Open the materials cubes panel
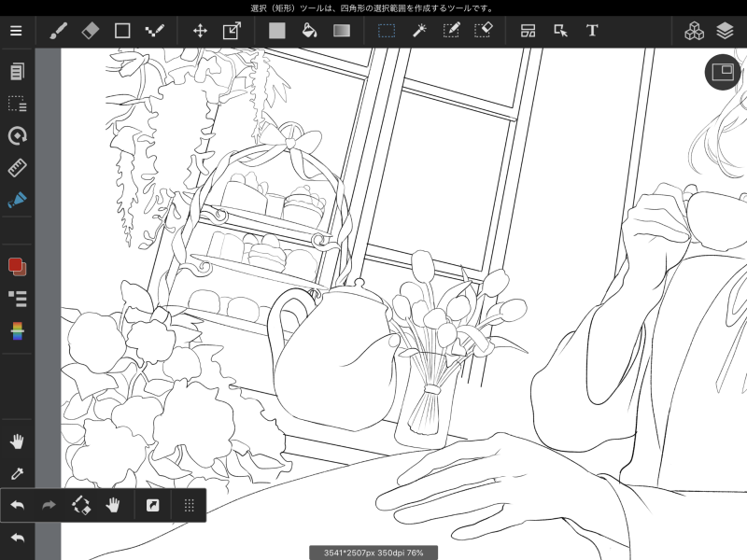This screenshot has width=747, height=560. [694, 31]
